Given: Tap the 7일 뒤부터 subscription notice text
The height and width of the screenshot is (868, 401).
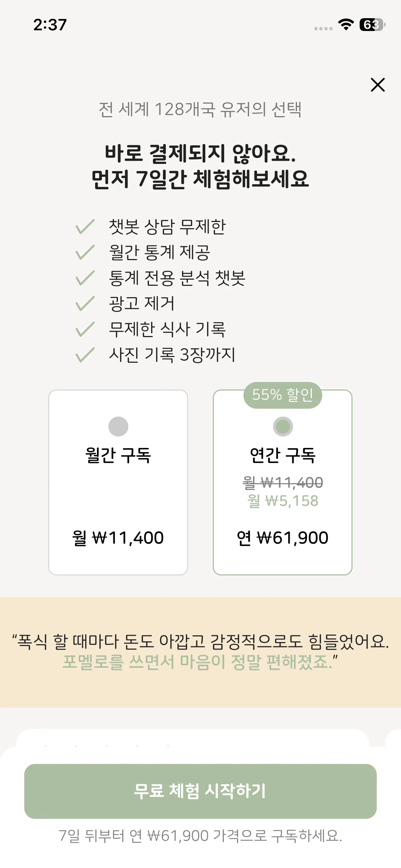Looking at the screenshot, I should tap(200, 836).
